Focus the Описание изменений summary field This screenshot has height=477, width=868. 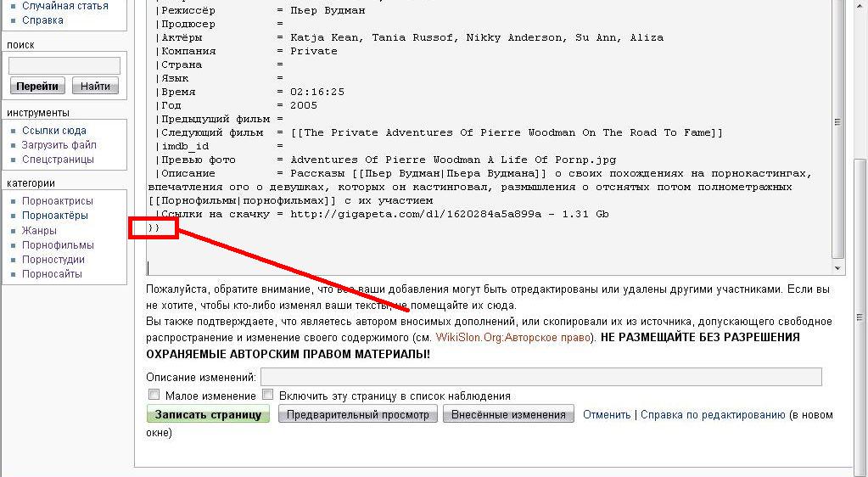tap(540, 378)
